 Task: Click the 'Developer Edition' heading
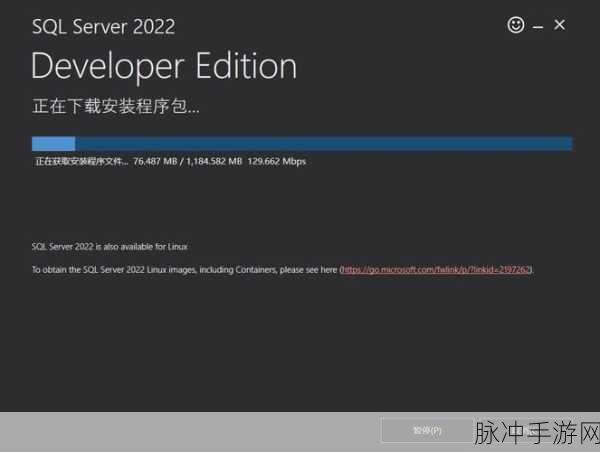164,67
